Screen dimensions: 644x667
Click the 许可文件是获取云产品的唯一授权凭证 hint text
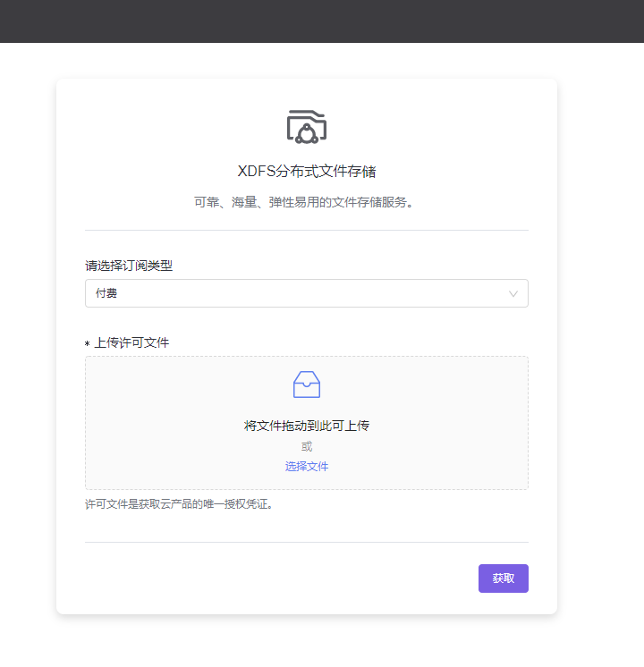click(x=179, y=504)
